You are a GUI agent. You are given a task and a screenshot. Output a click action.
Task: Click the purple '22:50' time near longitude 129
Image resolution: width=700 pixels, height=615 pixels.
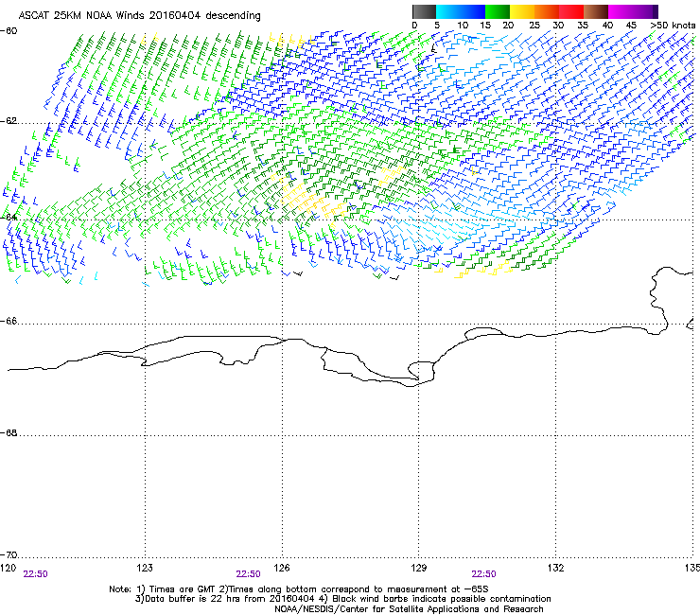tap(484, 574)
